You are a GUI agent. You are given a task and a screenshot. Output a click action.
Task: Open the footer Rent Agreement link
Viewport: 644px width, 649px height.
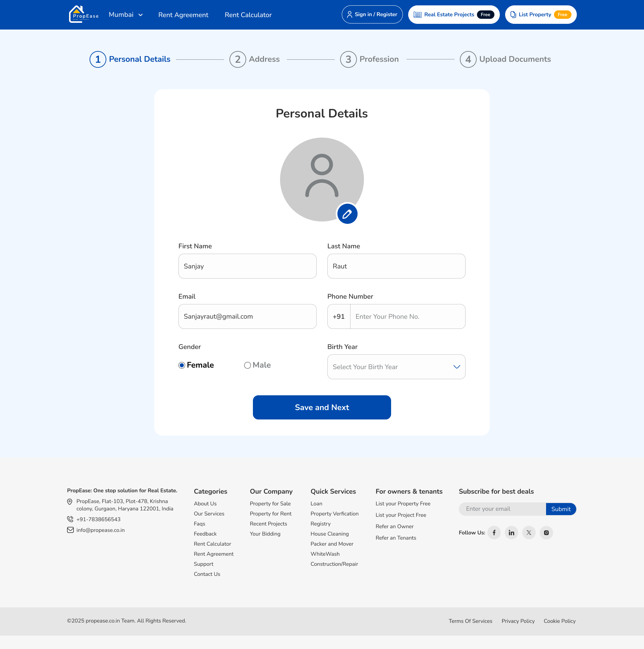[x=214, y=554]
